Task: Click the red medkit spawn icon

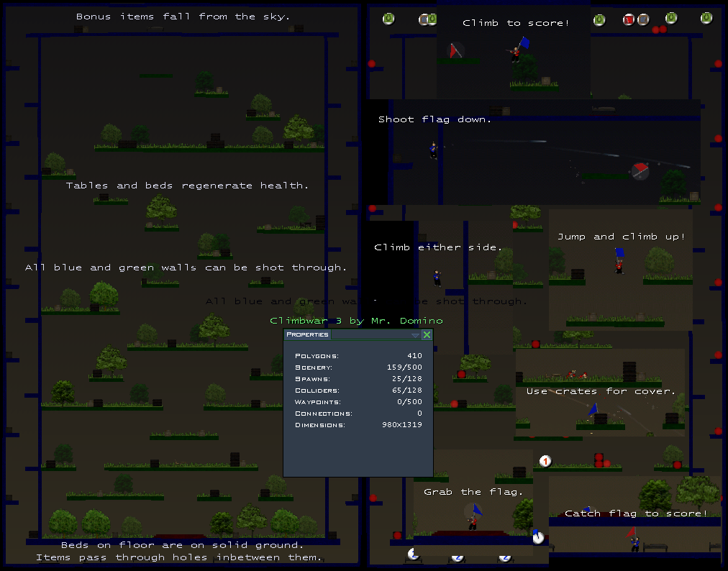Action: click(628, 19)
